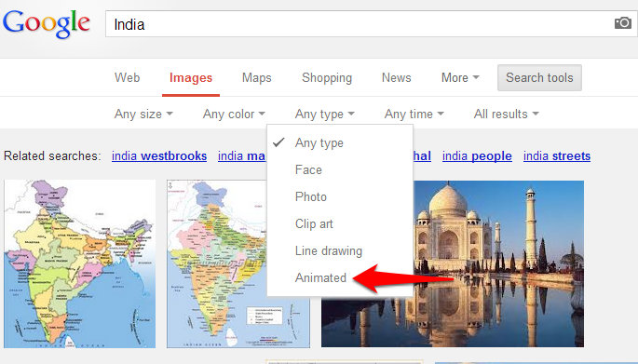Follow the india people link
The height and width of the screenshot is (364, 638).
(x=477, y=156)
